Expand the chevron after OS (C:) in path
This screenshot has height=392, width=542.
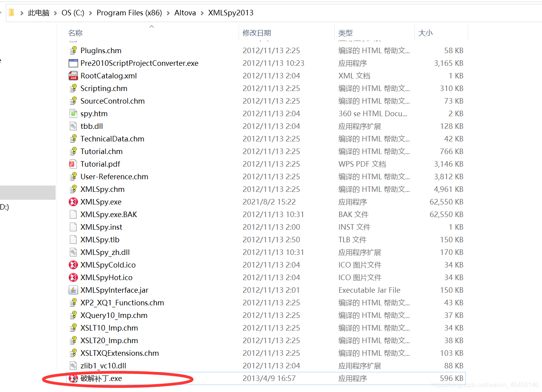click(91, 13)
